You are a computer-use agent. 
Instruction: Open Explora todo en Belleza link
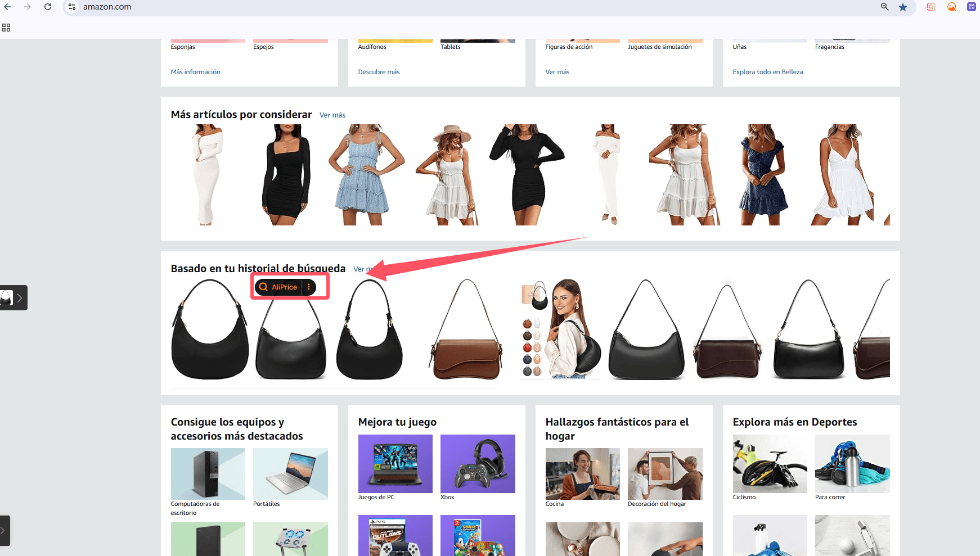coord(767,72)
